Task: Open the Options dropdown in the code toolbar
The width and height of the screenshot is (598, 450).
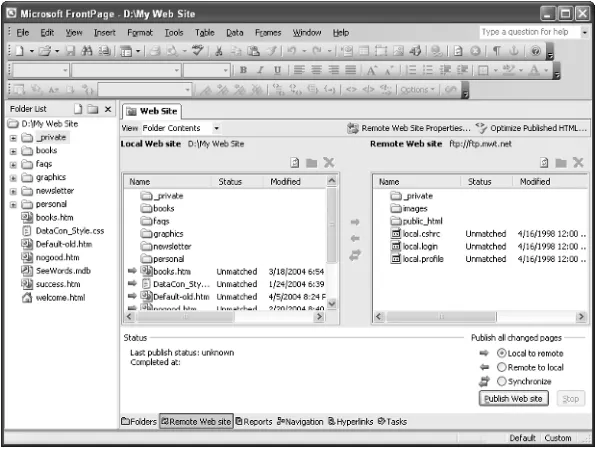Action: (x=417, y=90)
